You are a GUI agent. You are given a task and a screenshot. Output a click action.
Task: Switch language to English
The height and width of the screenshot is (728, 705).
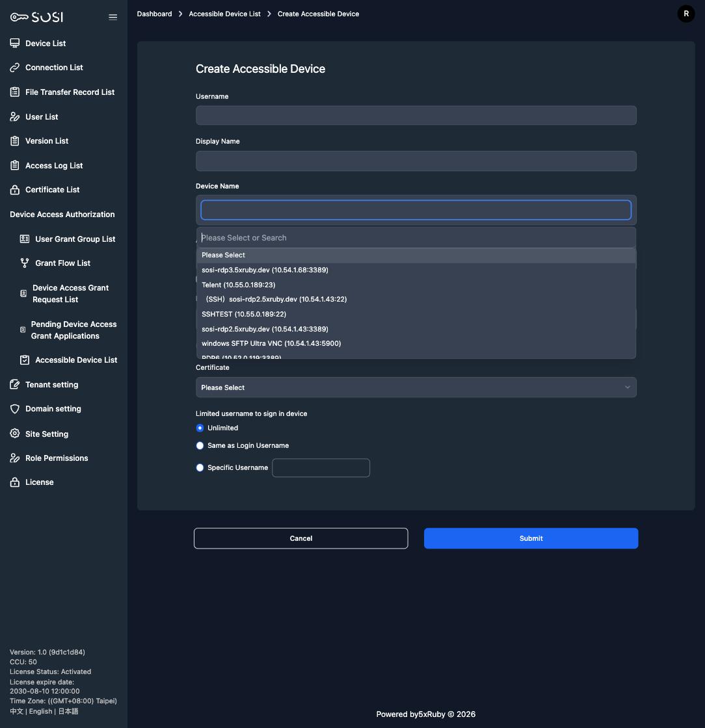click(x=40, y=711)
